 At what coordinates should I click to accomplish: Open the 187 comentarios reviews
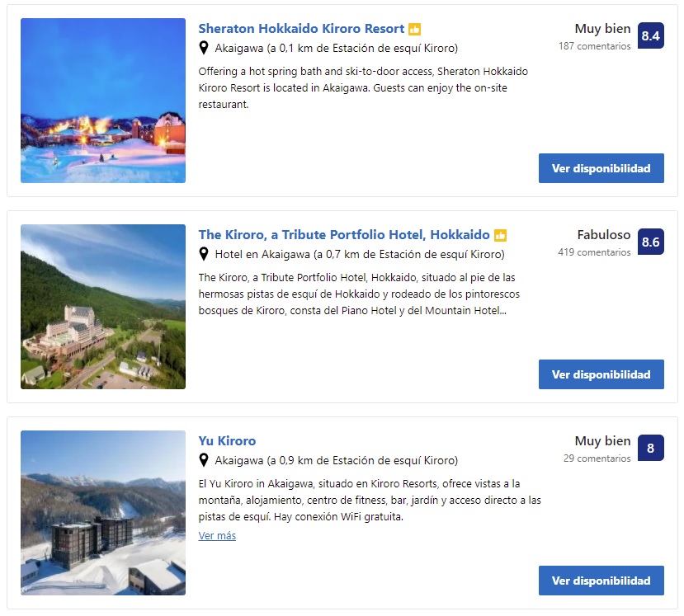tap(594, 46)
